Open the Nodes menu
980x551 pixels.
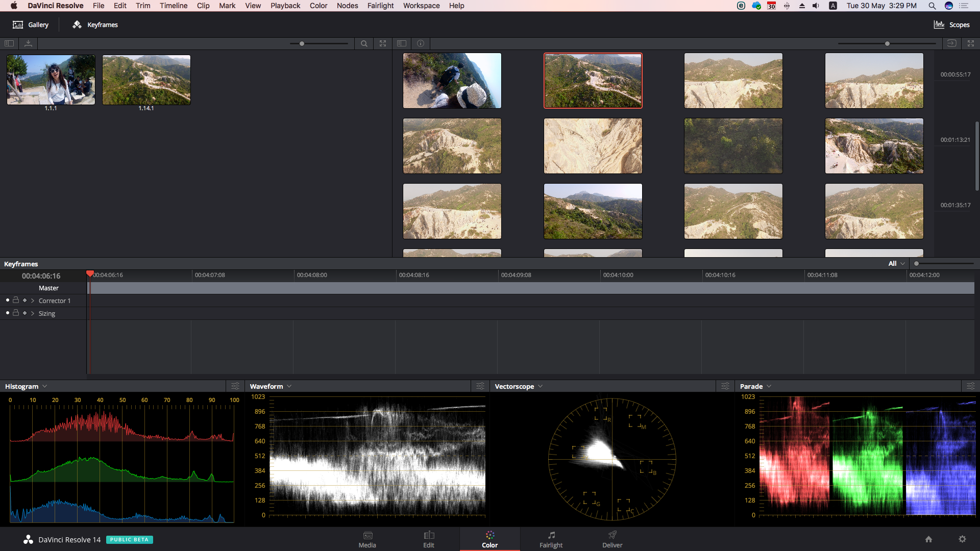coord(347,6)
